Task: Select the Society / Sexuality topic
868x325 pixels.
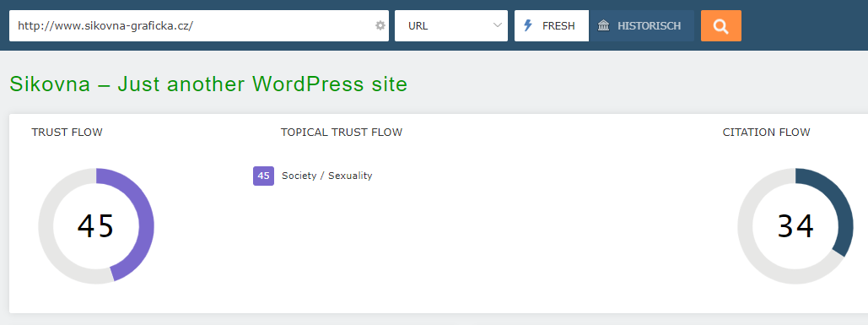Action: [327, 176]
